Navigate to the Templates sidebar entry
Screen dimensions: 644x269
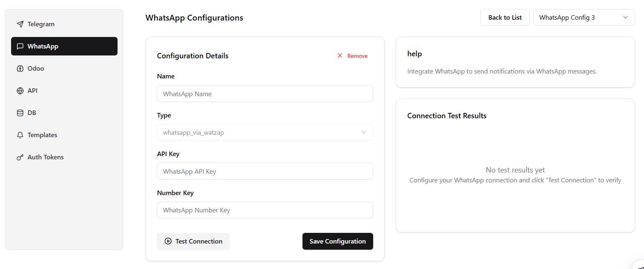pyautogui.click(x=42, y=135)
